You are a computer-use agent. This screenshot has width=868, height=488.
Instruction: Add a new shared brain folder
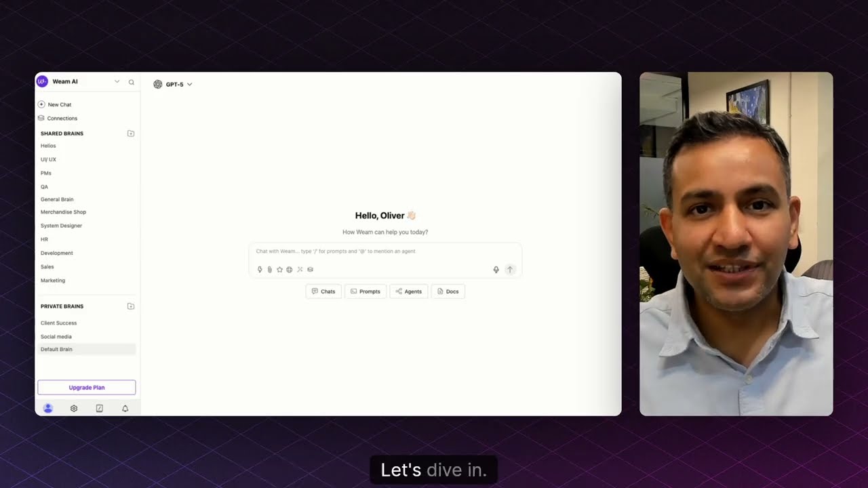pyautogui.click(x=131, y=134)
